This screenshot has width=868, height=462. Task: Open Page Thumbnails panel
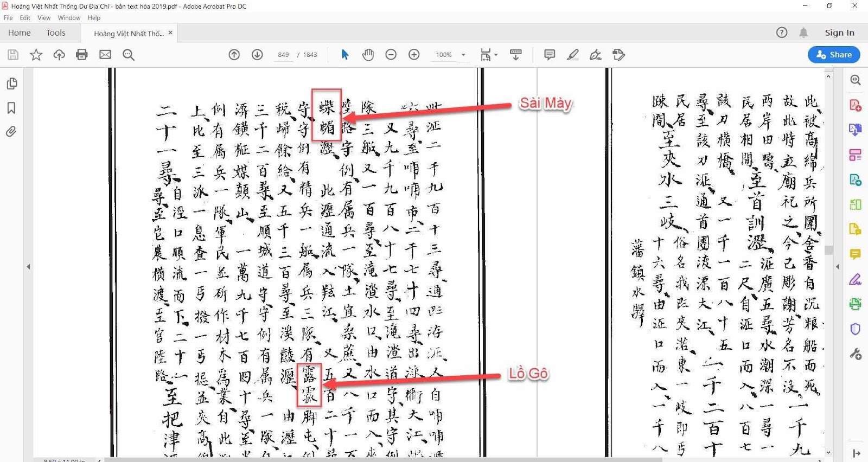click(x=11, y=84)
